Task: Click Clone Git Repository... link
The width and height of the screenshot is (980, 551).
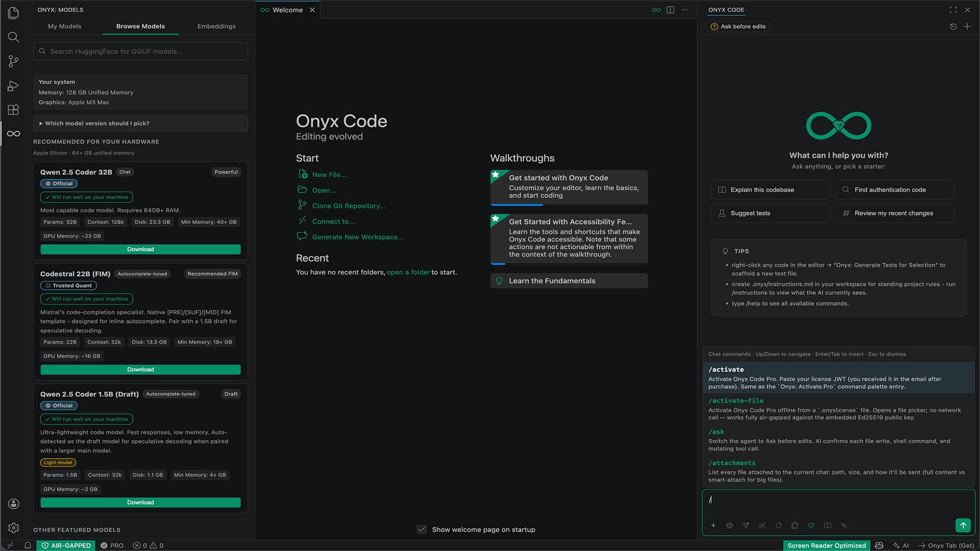Action: (349, 206)
